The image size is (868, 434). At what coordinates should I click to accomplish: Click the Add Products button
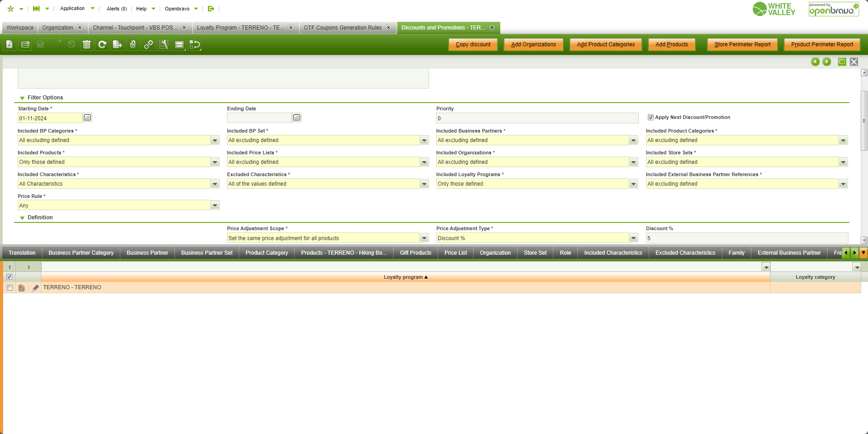pos(672,44)
